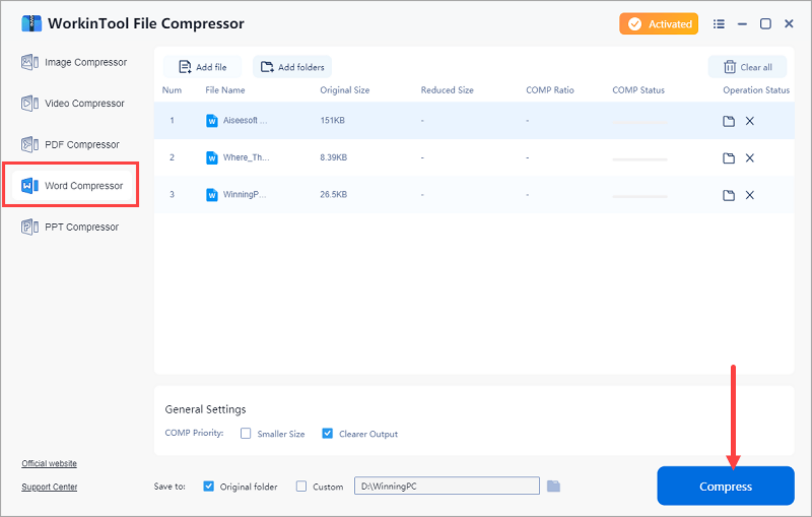Click the D:\WinningPC save path field

446,486
